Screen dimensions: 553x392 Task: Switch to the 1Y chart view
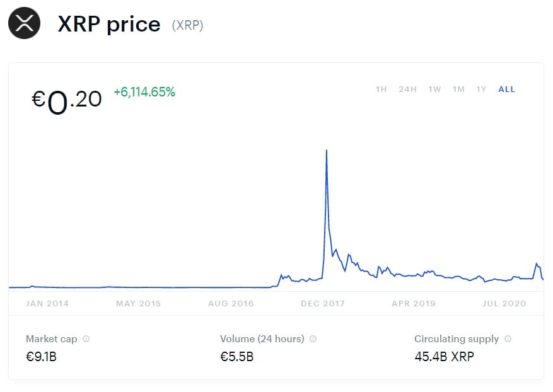[481, 89]
